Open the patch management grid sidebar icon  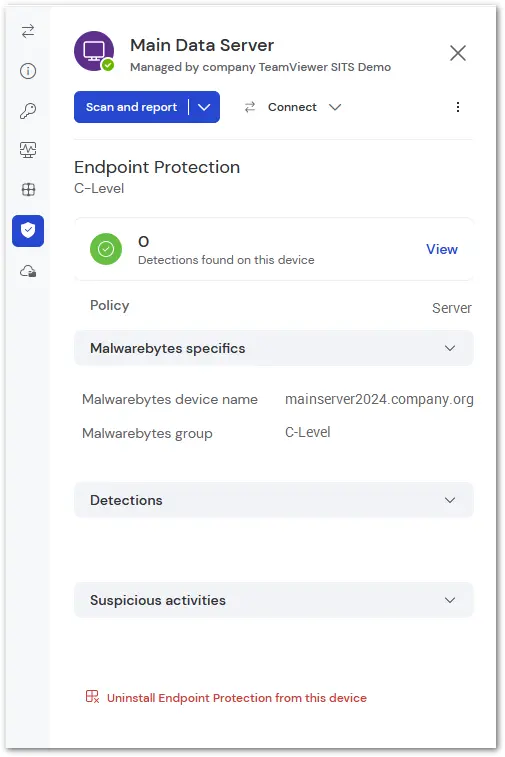coord(28,189)
